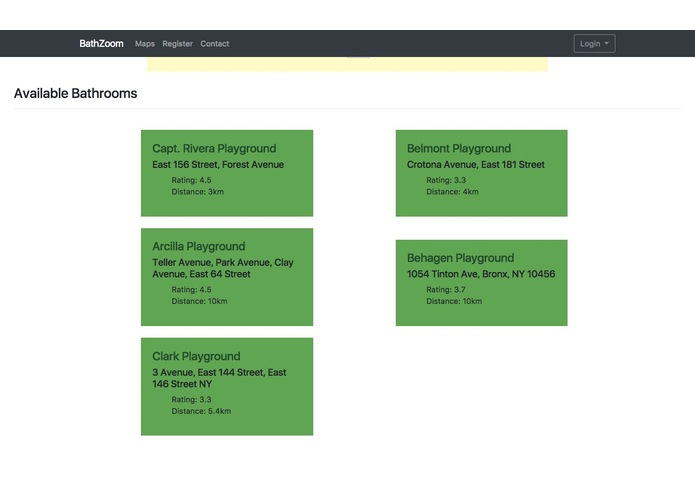Open the Maps navigation link

[x=144, y=43]
